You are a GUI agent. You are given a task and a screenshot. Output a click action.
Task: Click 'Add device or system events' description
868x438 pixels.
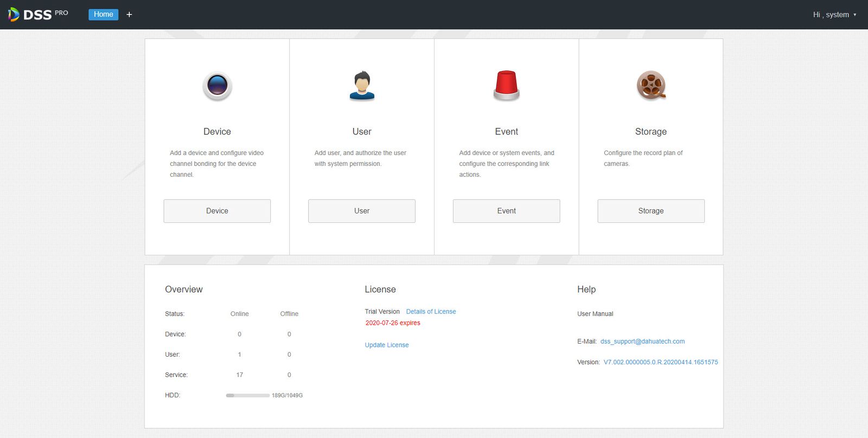tap(507, 164)
